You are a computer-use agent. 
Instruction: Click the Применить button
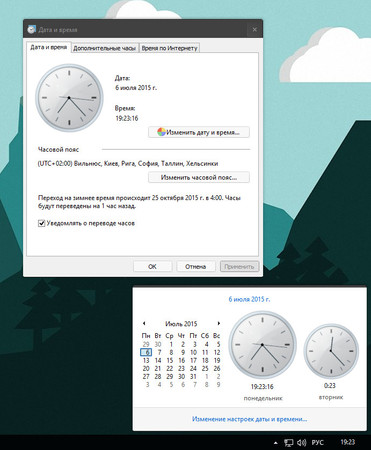pyautogui.click(x=239, y=266)
